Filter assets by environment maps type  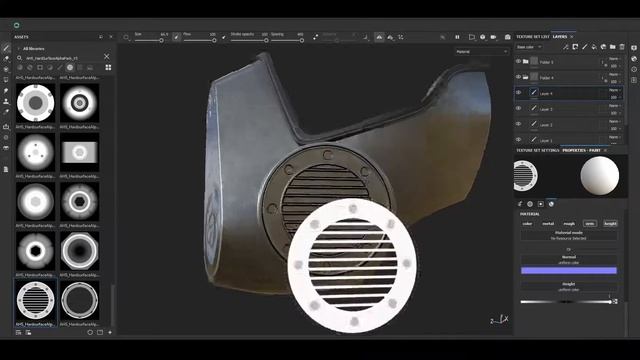click(x=90, y=67)
